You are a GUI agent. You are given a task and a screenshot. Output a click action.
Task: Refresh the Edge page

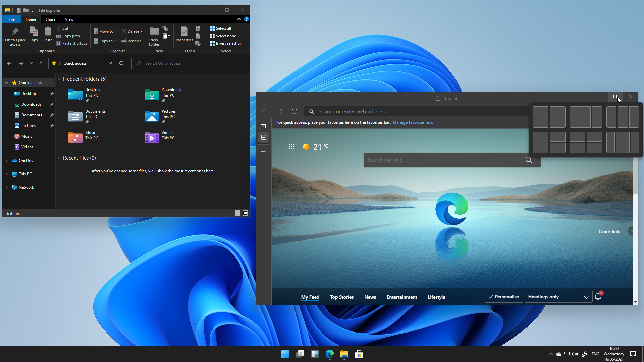[294, 111]
